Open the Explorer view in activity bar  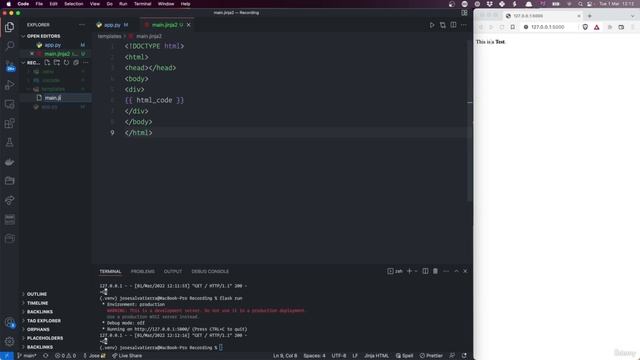[9, 27]
